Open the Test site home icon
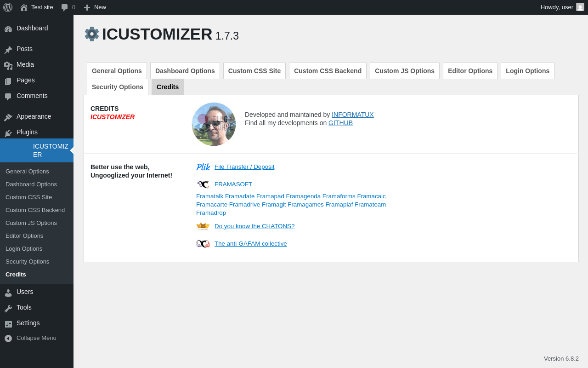 [x=24, y=7]
